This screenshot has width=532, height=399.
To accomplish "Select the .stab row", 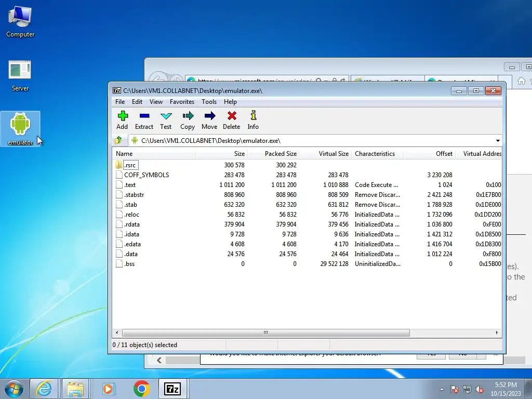I will (307, 205).
